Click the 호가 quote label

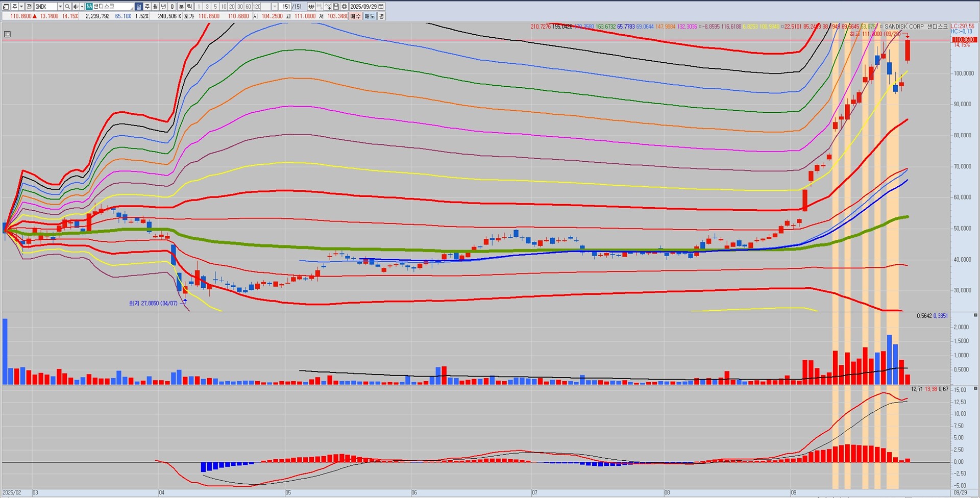189,16
